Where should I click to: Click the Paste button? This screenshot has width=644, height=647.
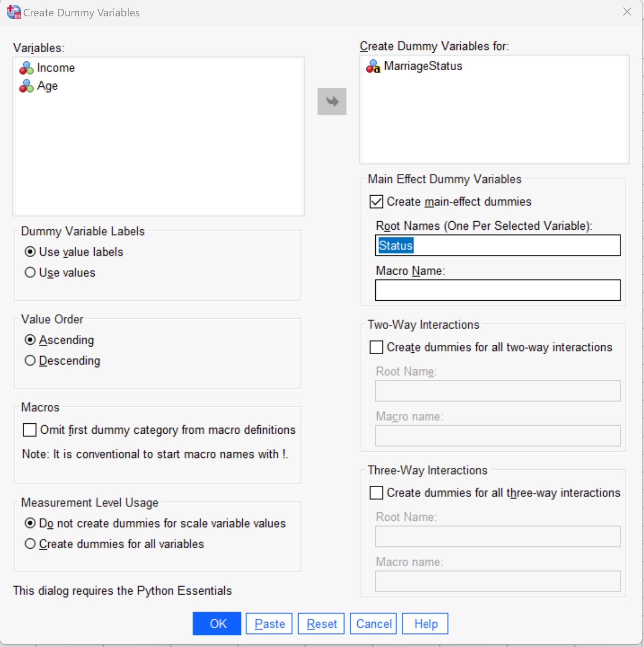pyautogui.click(x=269, y=623)
